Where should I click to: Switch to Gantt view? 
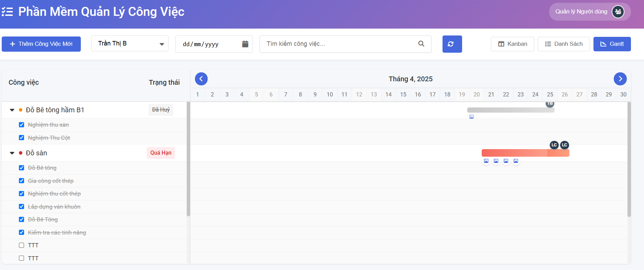pos(612,44)
